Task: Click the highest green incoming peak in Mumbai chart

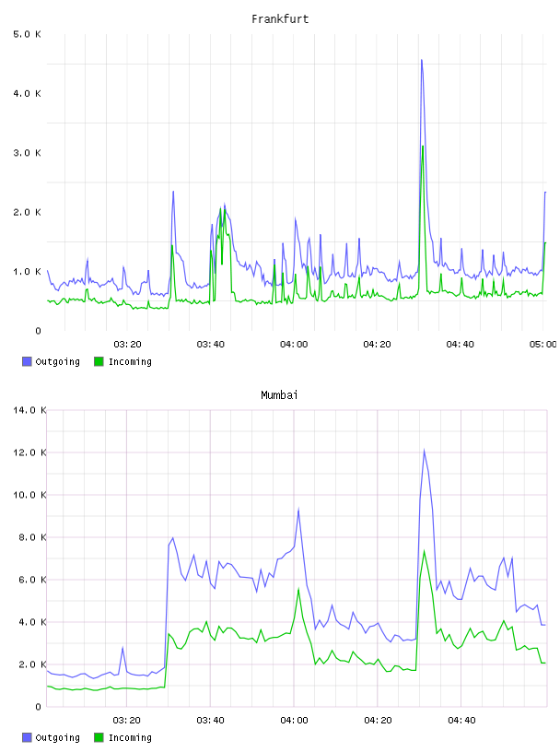Action: [425, 551]
